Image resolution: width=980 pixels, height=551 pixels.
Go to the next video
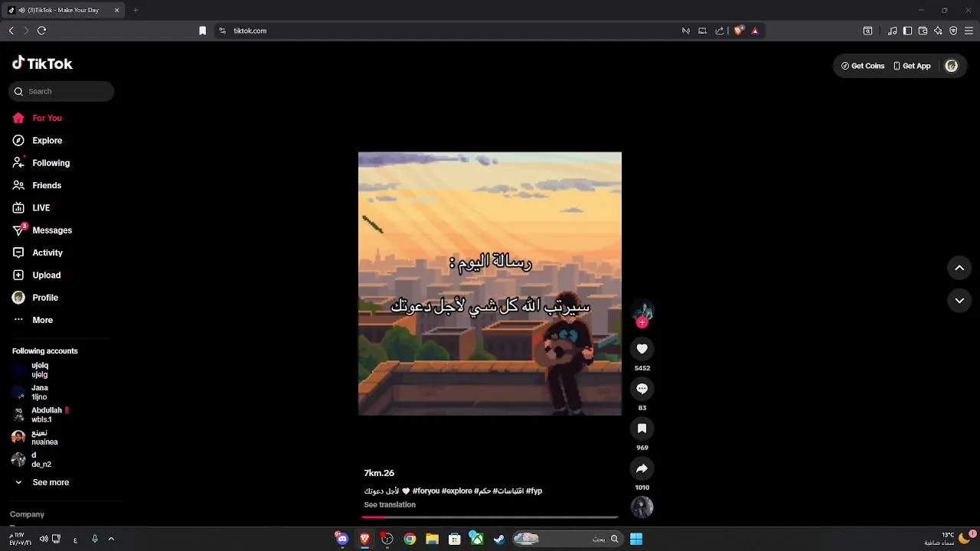click(959, 301)
